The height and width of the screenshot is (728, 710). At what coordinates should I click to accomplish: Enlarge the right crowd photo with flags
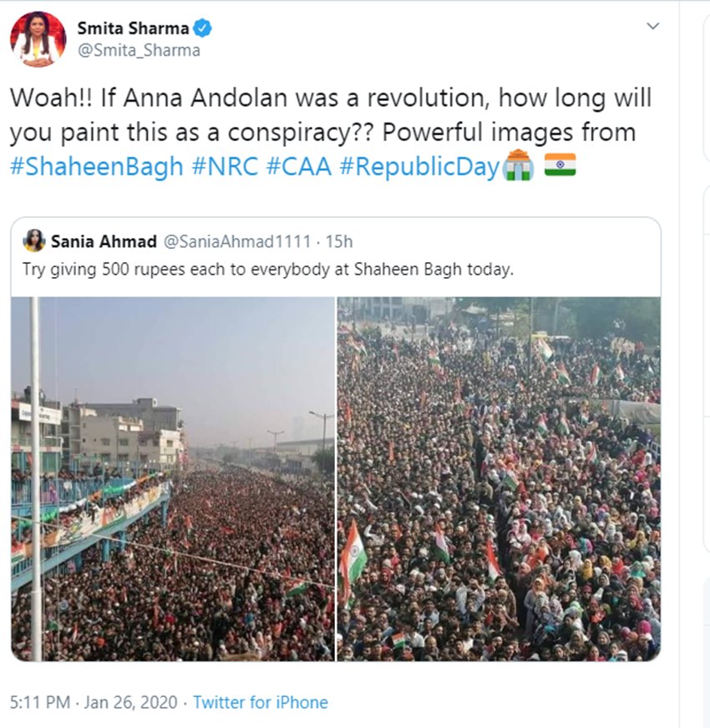point(499,478)
